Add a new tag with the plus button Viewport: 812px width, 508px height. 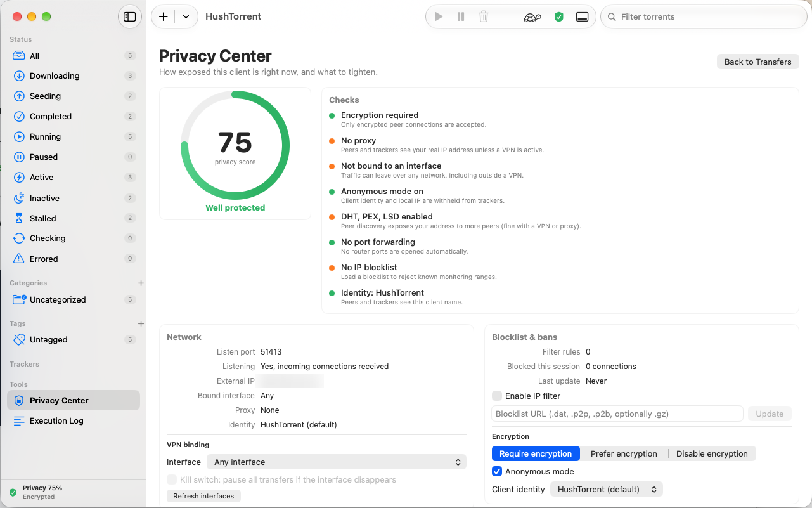[141, 323]
